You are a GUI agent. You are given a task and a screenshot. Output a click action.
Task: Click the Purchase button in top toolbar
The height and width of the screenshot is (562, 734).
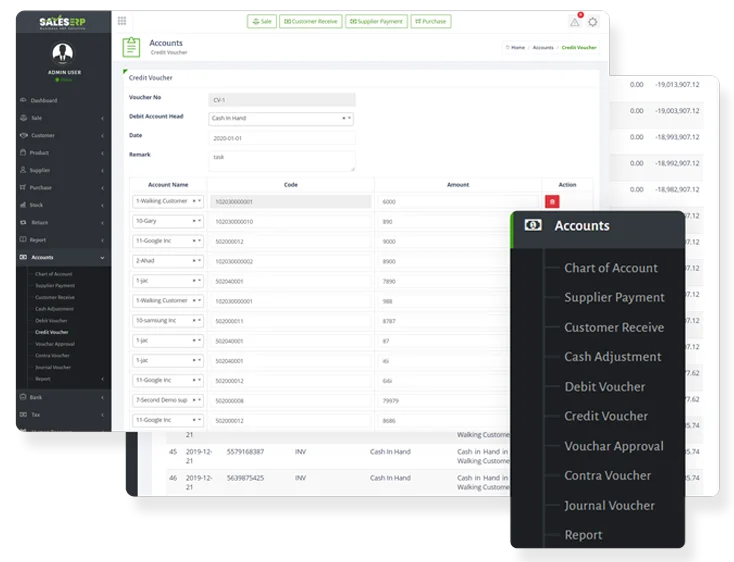click(431, 21)
